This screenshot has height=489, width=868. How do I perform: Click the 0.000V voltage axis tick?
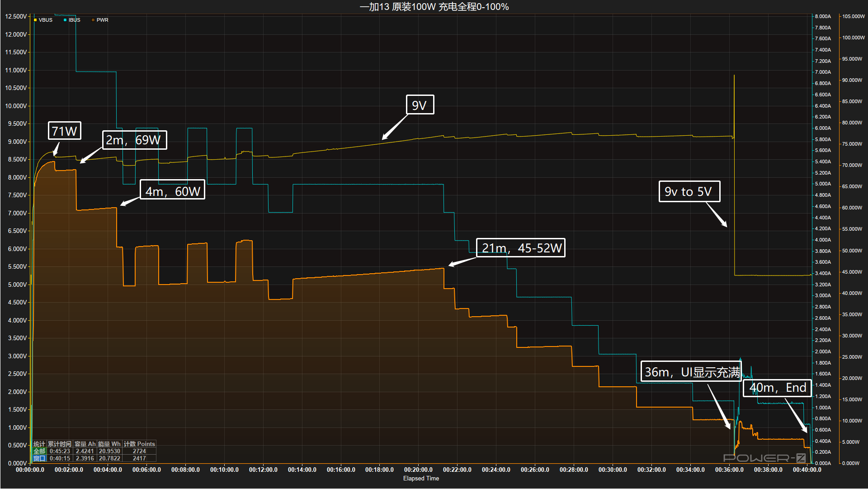[x=17, y=463]
